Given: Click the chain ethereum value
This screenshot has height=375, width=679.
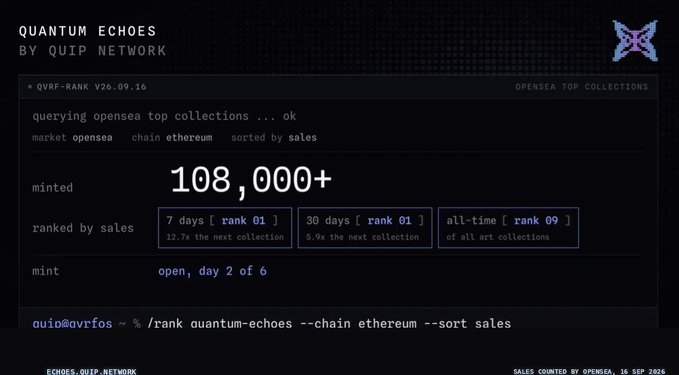Looking at the screenshot, I should click(189, 138).
